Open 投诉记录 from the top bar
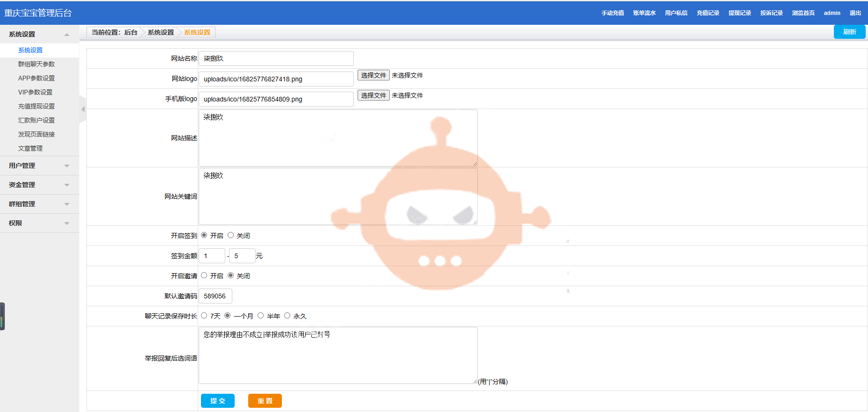 tap(771, 13)
